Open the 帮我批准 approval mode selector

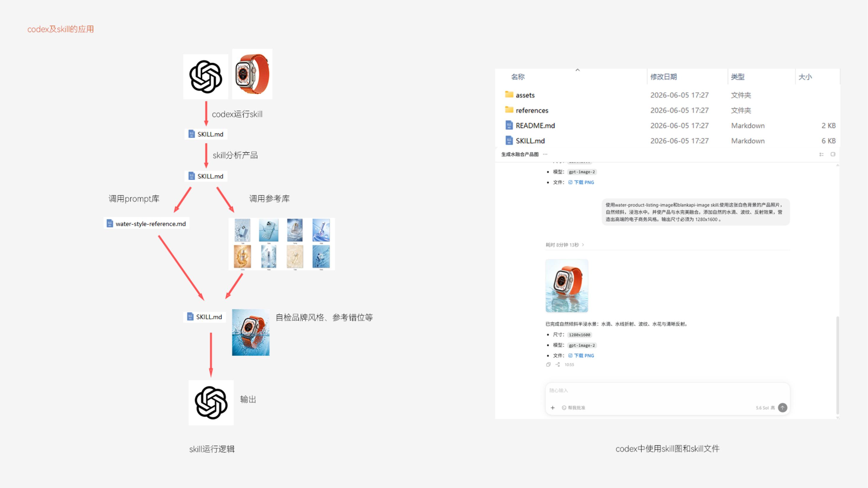(x=574, y=408)
